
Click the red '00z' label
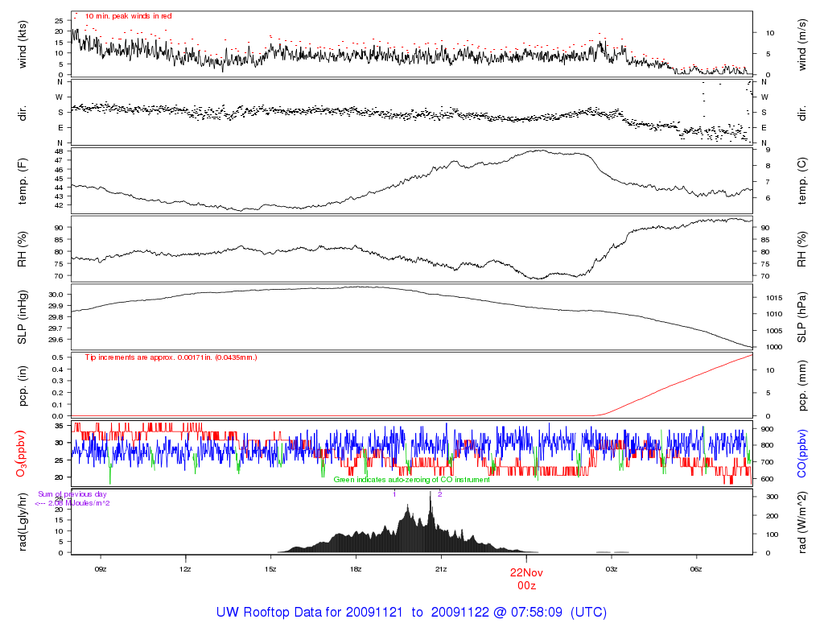pos(526,586)
